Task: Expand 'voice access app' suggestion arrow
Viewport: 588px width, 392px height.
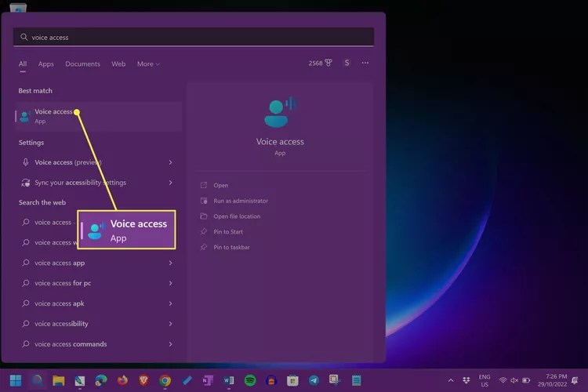Action: pos(170,263)
